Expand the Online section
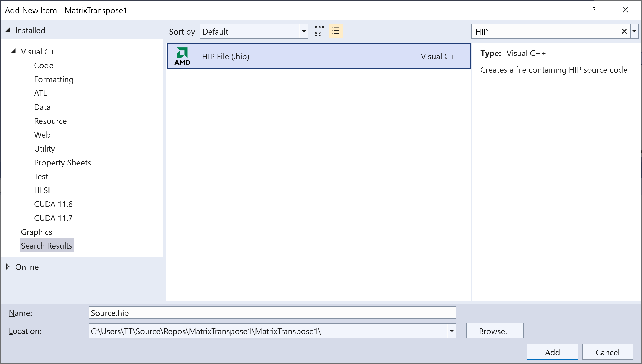The image size is (642, 364). click(x=8, y=267)
